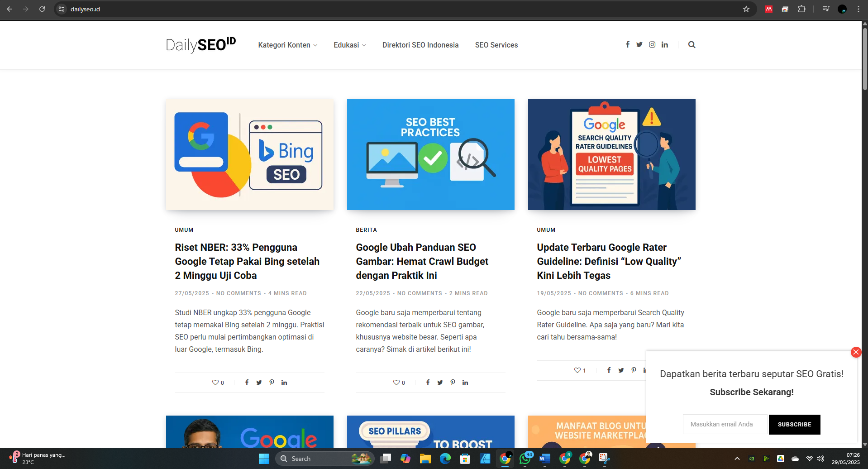Open the Mendeley extension icon
The height and width of the screenshot is (469, 868).
(769, 9)
